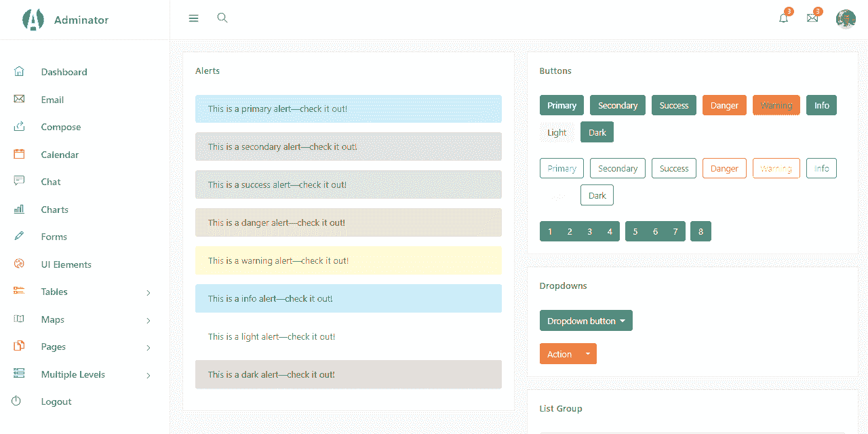This screenshot has width=868, height=434.
Task: Open the email envelope icon in header
Action: 812,18
